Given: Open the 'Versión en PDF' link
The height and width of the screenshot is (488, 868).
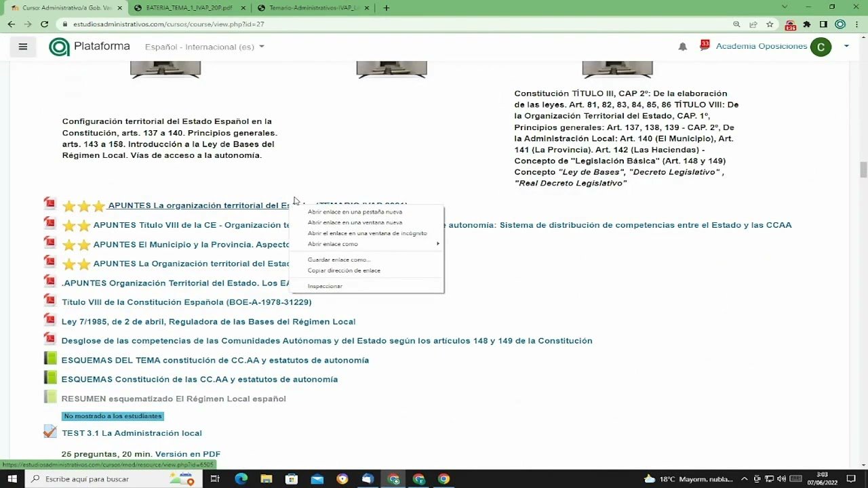Looking at the screenshot, I should pyautogui.click(x=187, y=454).
